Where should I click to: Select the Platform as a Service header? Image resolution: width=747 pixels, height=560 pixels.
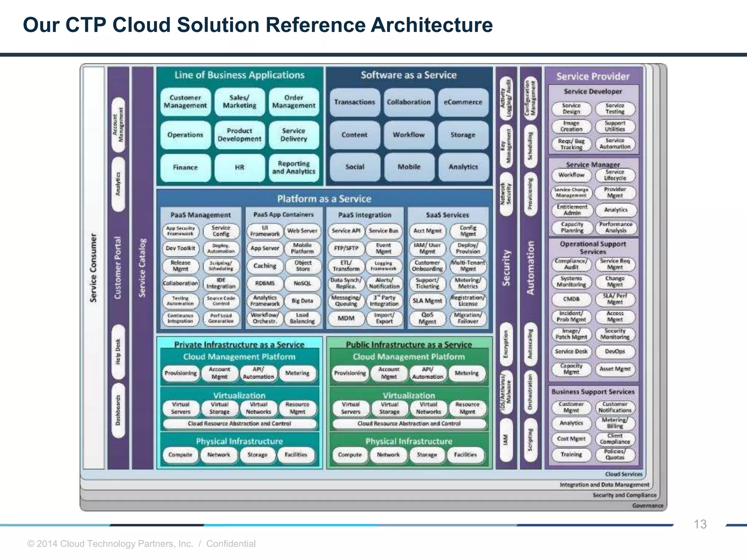(324, 199)
